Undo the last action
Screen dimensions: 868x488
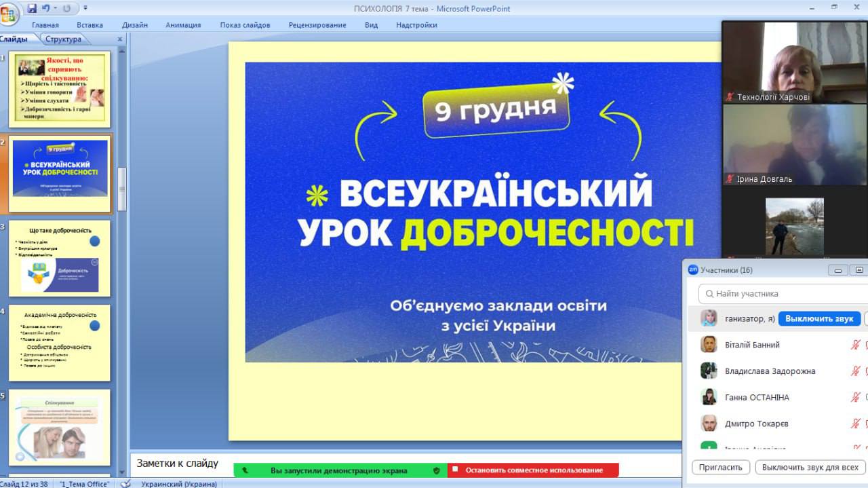pos(46,8)
